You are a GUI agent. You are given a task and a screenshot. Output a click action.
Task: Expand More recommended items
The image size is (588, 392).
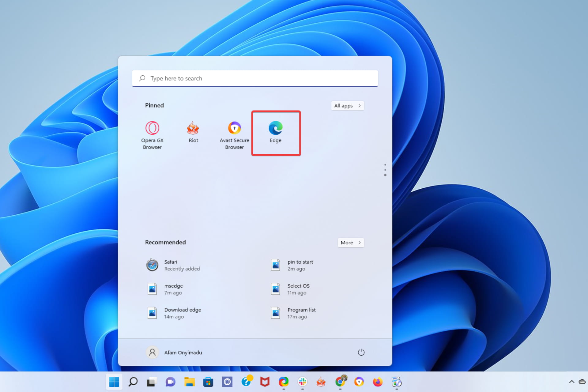point(351,243)
